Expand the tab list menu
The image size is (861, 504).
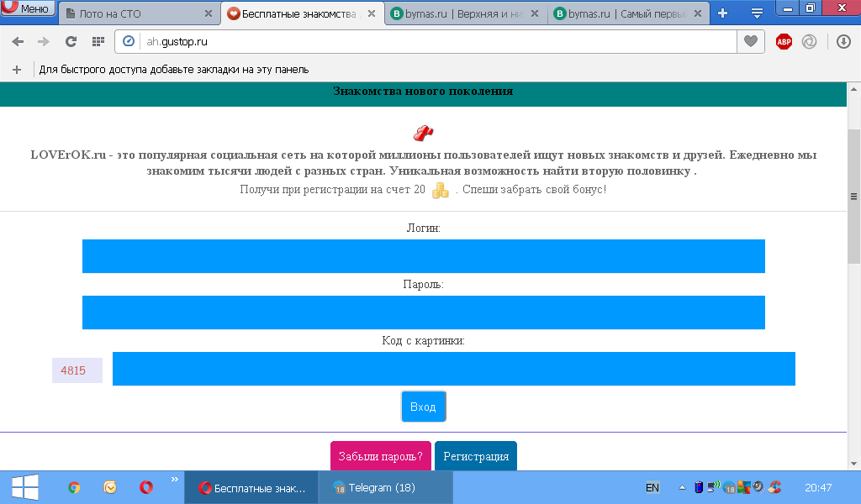(x=757, y=13)
